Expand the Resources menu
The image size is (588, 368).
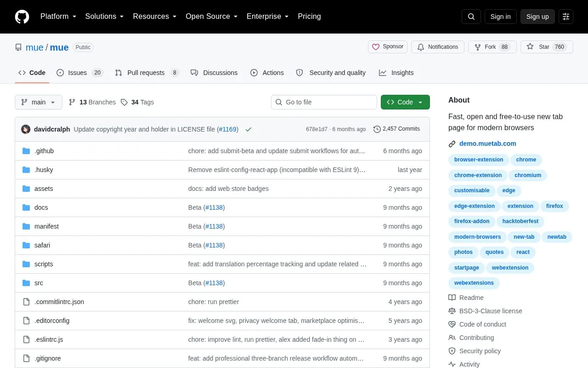click(155, 17)
